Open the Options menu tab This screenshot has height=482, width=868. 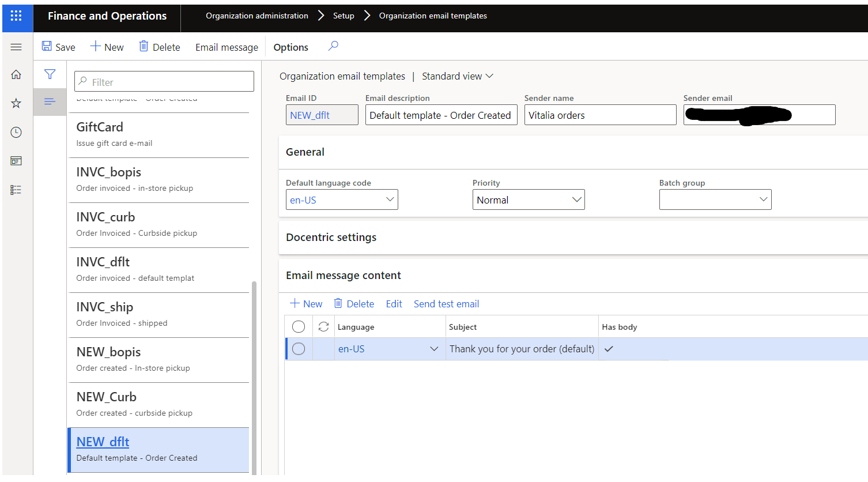[x=290, y=47]
